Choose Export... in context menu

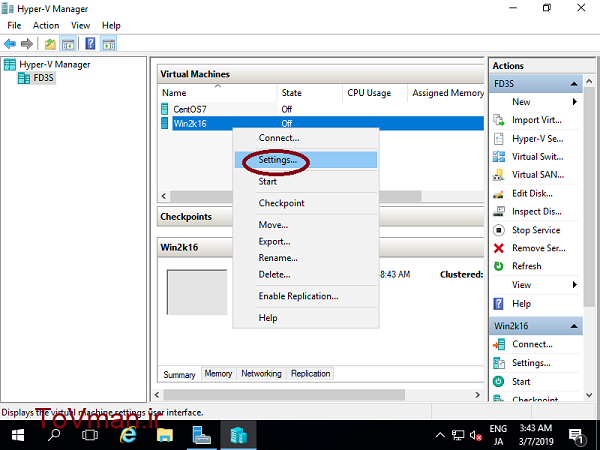click(306, 241)
